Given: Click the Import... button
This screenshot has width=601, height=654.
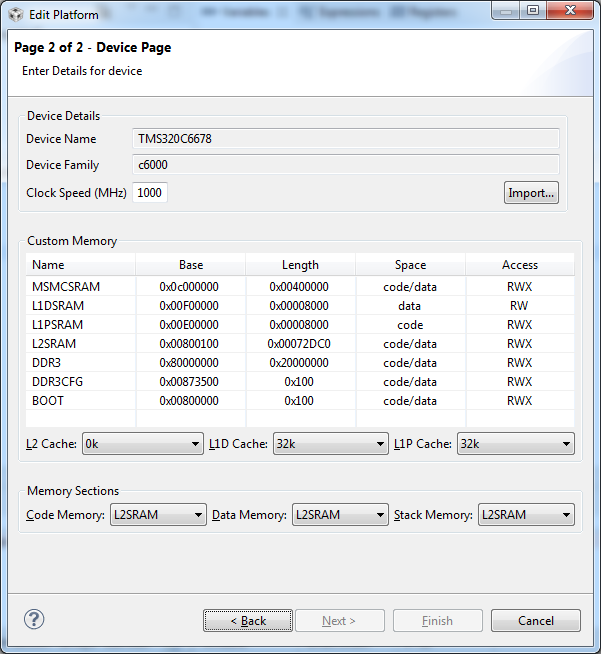Looking at the screenshot, I should 531,193.
